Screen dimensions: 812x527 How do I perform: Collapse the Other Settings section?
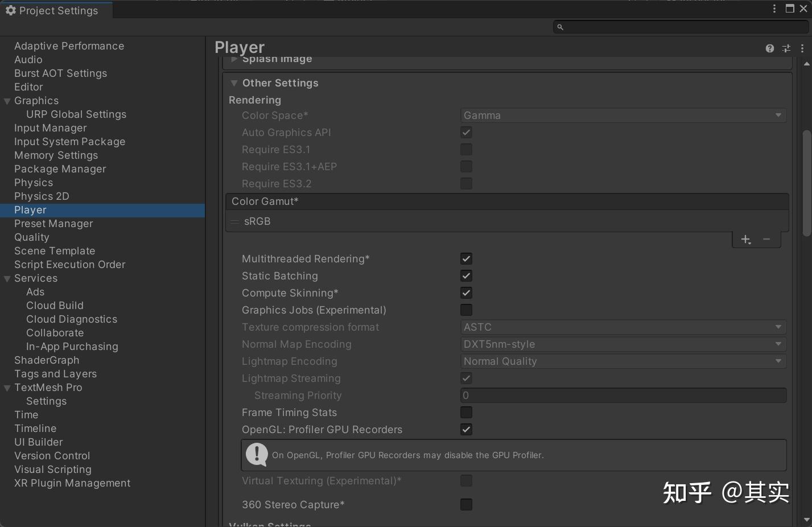pyautogui.click(x=234, y=83)
